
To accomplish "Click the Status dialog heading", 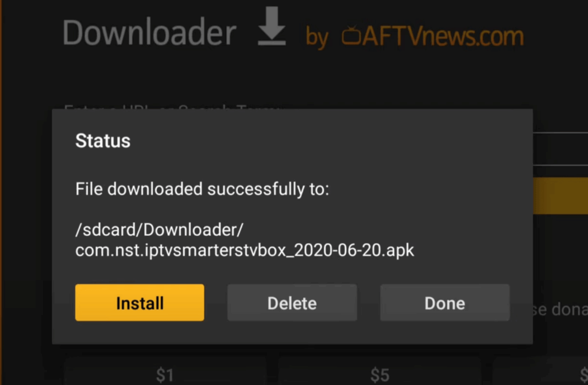I will pos(103,141).
